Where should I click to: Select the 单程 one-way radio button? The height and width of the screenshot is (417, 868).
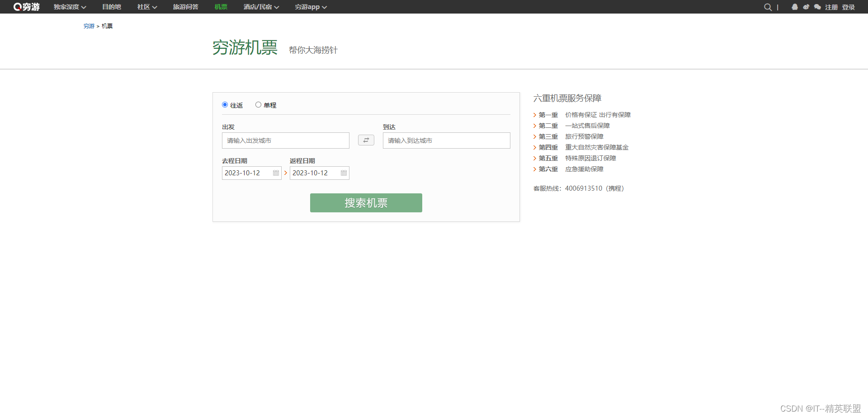tap(258, 105)
